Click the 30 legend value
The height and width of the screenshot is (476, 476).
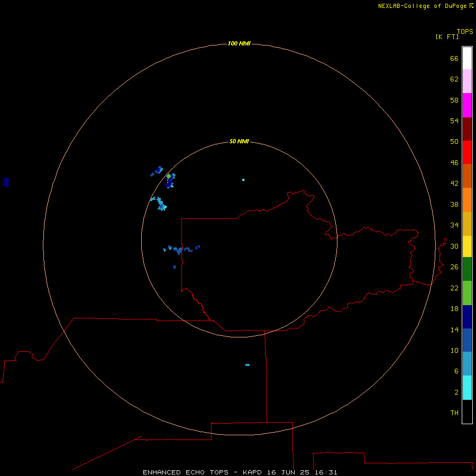(454, 246)
